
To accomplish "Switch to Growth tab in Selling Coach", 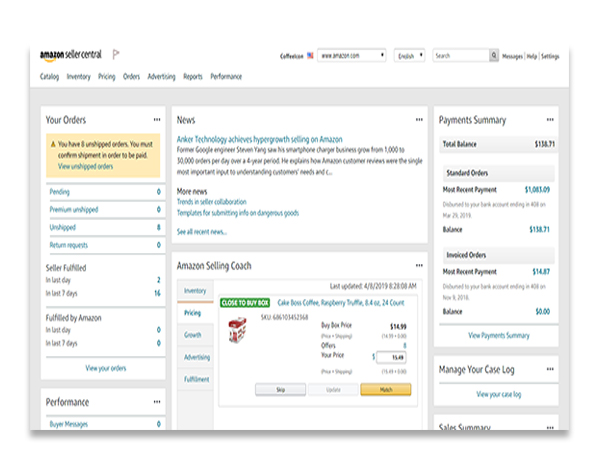I will pyautogui.click(x=193, y=335).
